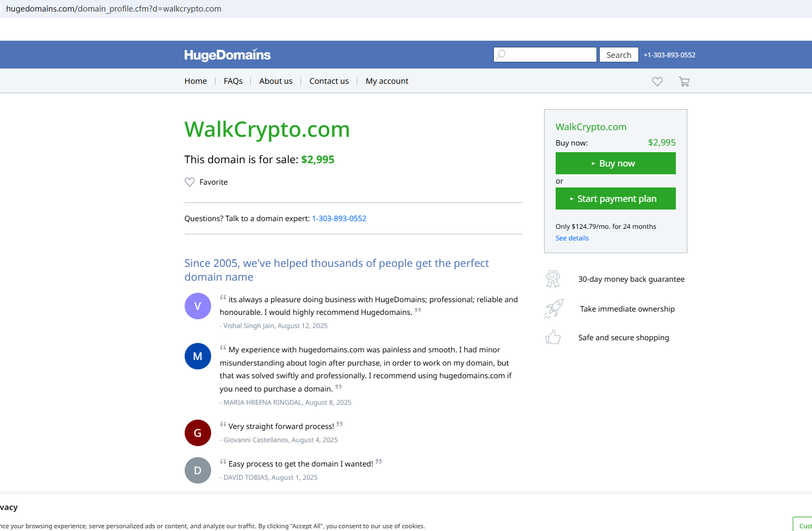This screenshot has width=812, height=531.
Task: Click the domain expert phone number link
Action: [339, 218]
